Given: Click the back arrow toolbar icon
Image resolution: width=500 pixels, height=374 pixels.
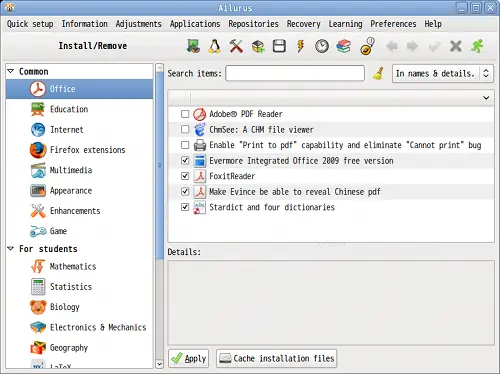Looking at the screenshot, I should pos(392,46).
